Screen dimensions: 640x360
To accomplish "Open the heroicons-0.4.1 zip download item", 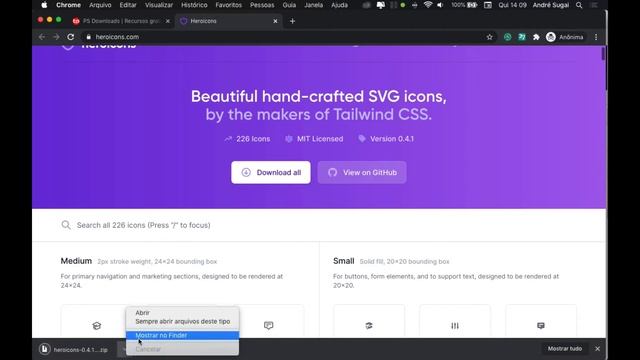I will (74, 349).
